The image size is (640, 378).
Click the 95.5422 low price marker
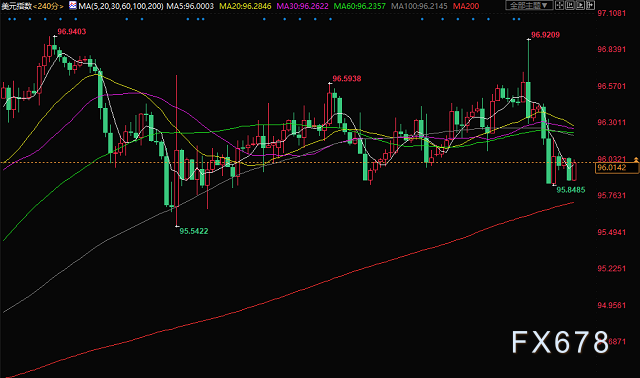click(194, 231)
